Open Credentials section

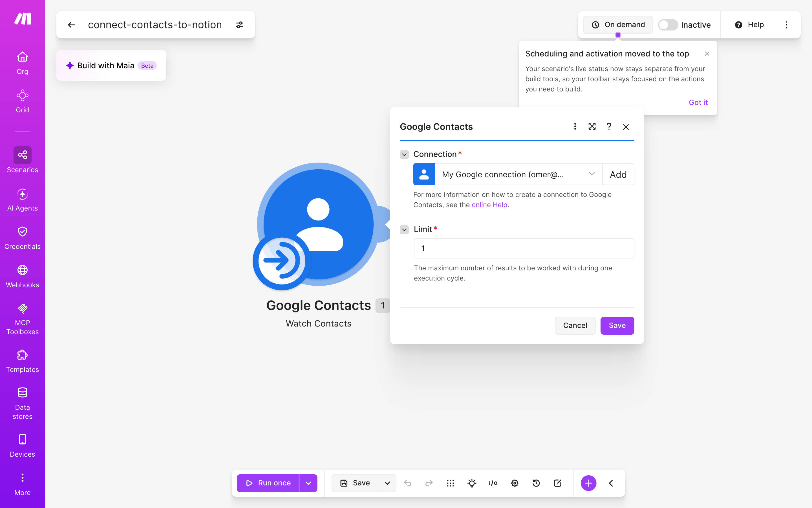(23, 238)
